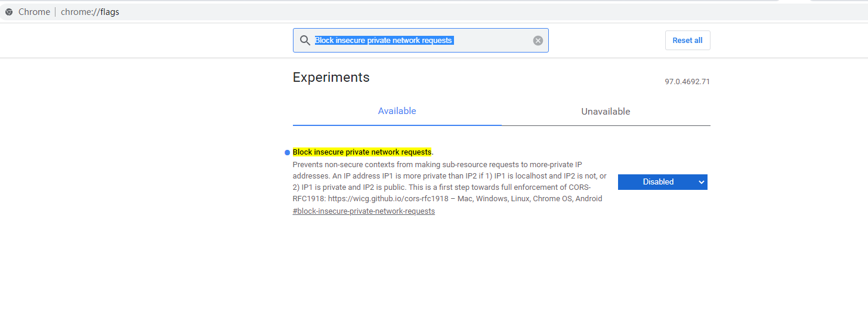Screen dimensions: 868x323
Task: Click the highlighted flag title Block insecure private network requests
Action: (x=362, y=152)
